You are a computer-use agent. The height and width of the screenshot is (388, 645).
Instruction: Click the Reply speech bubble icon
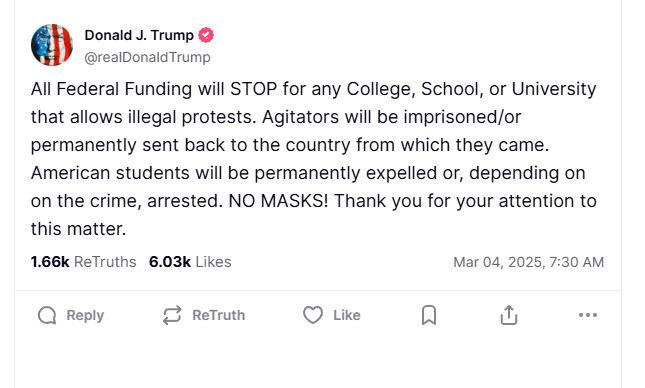pos(47,316)
